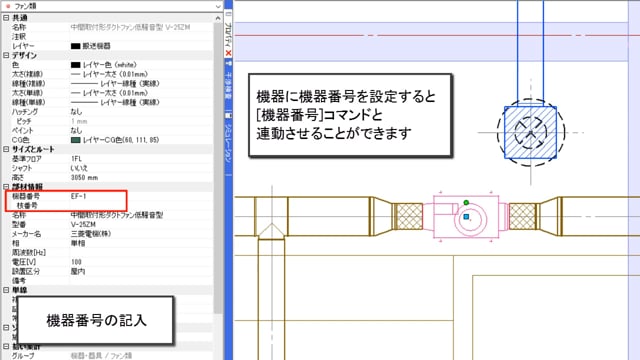Click the green CG色 swatch
The width and height of the screenshot is (640, 360).
point(76,140)
